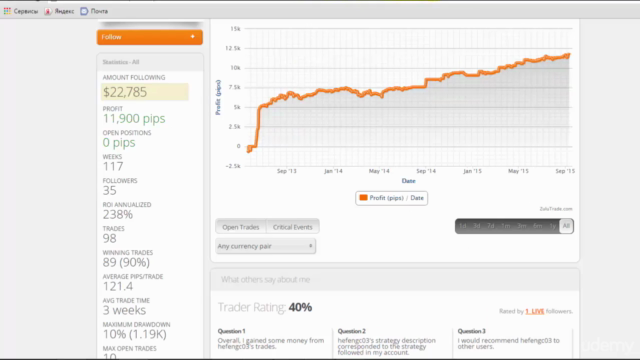Click the TRADES 98 value

[x=109, y=238]
